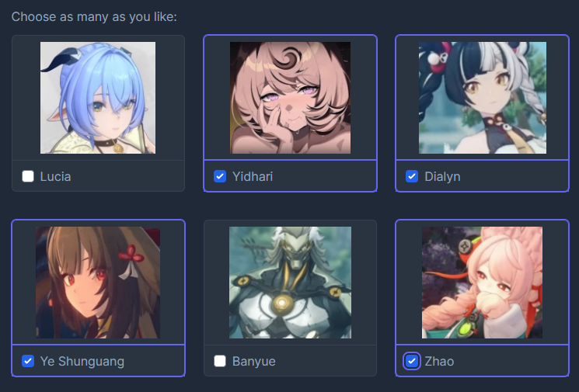The height and width of the screenshot is (392, 579).
Task: Select the Zhao character portrait image
Action: coord(483,283)
